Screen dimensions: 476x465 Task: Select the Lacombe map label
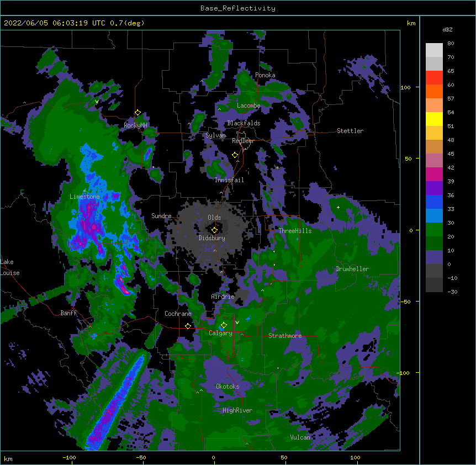[248, 105]
